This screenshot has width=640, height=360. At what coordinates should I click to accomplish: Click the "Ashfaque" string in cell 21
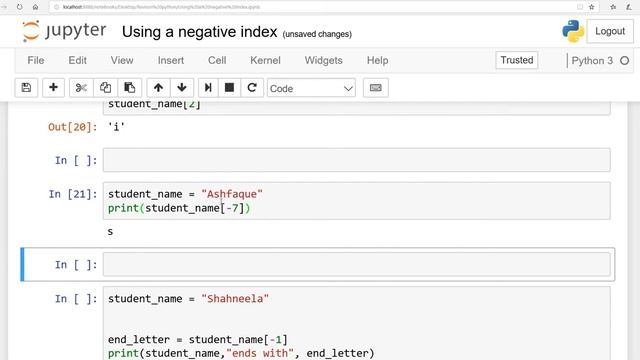coord(232,194)
